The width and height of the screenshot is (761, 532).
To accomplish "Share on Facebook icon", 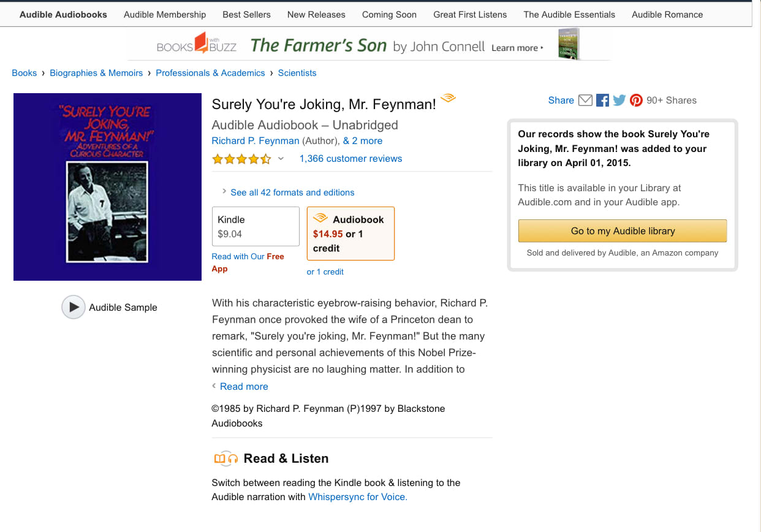I will [x=602, y=101].
